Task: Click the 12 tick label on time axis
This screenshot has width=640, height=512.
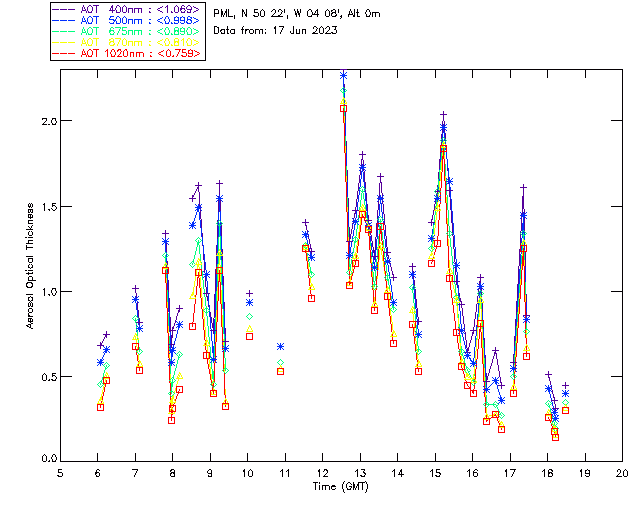Action: (x=322, y=472)
